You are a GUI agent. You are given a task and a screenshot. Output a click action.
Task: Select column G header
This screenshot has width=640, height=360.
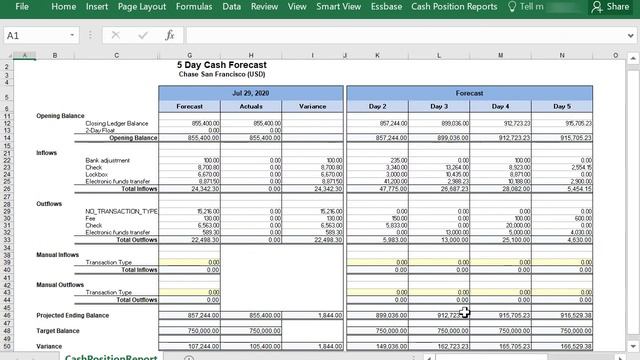(189, 55)
